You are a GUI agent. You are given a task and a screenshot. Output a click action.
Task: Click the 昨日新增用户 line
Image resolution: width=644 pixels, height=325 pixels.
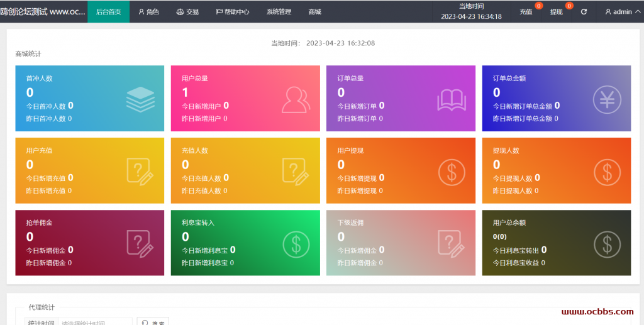point(204,119)
